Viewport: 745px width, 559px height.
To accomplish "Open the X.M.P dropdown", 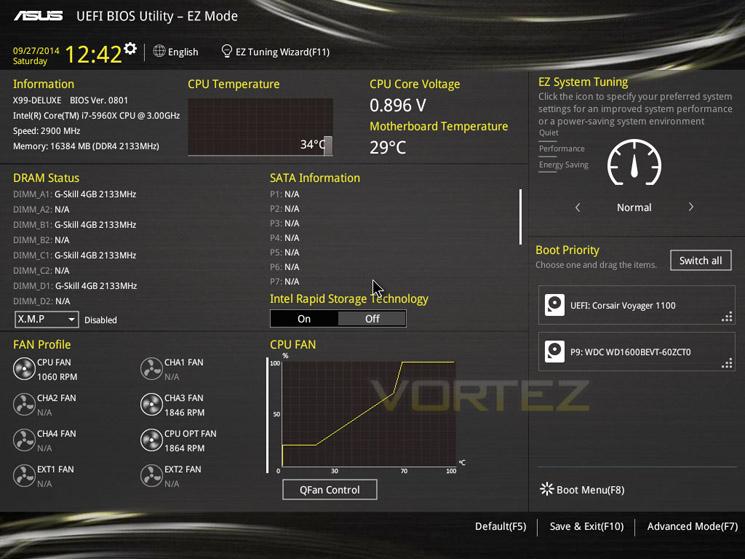I will (x=46, y=319).
